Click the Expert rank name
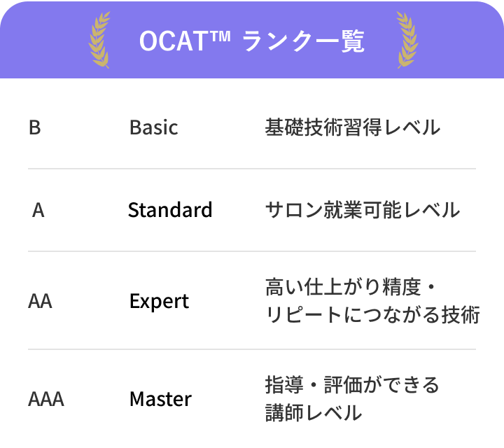 click(159, 301)
